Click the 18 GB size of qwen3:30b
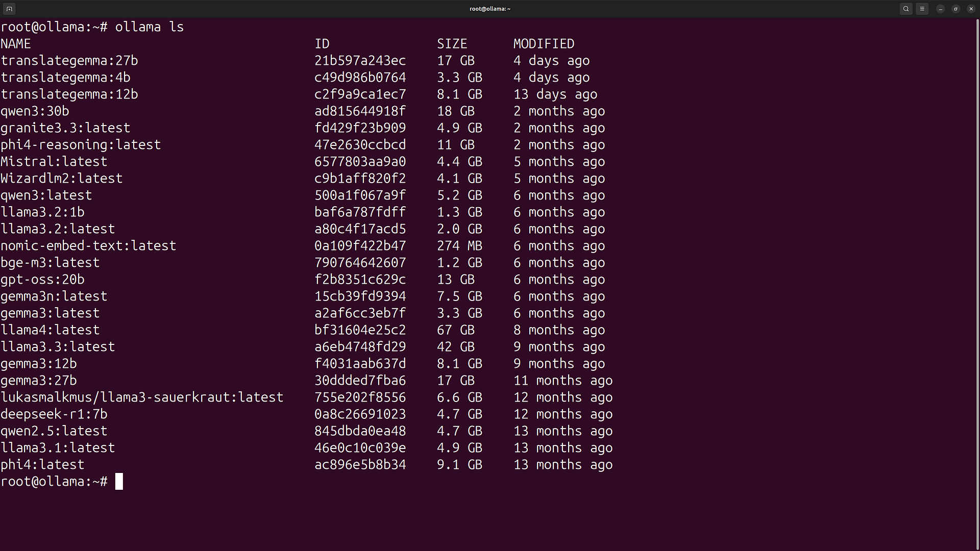Screen dimensions: 980x551 point(456,111)
